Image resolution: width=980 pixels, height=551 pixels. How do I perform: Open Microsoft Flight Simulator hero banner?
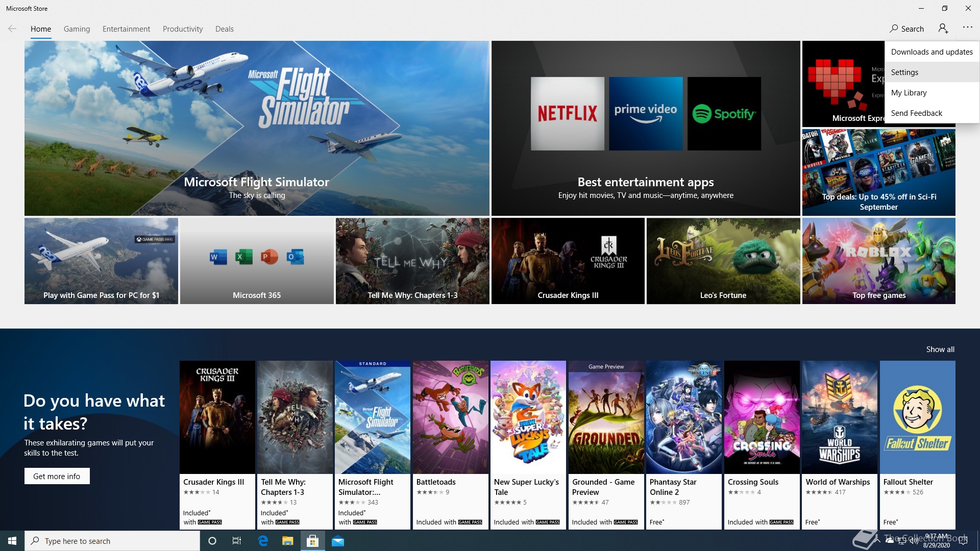[x=257, y=128]
